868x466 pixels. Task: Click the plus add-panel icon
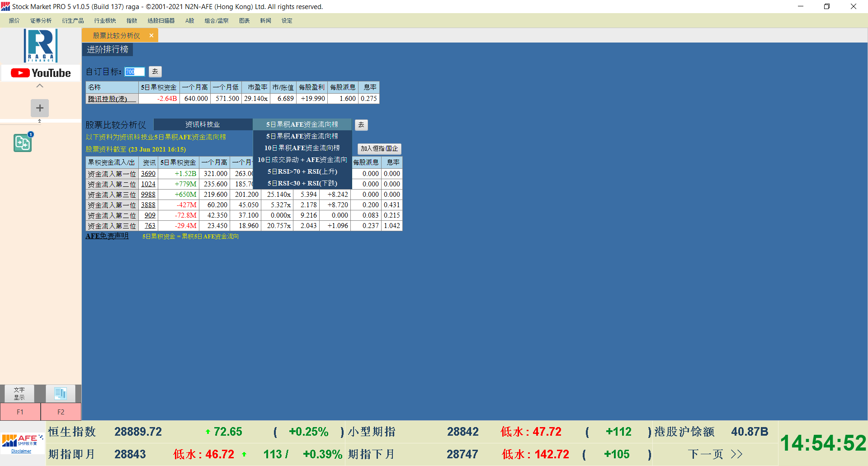tap(40, 108)
